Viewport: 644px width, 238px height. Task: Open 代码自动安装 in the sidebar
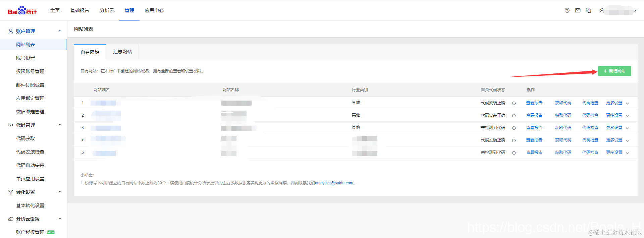(x=30, y=165)
